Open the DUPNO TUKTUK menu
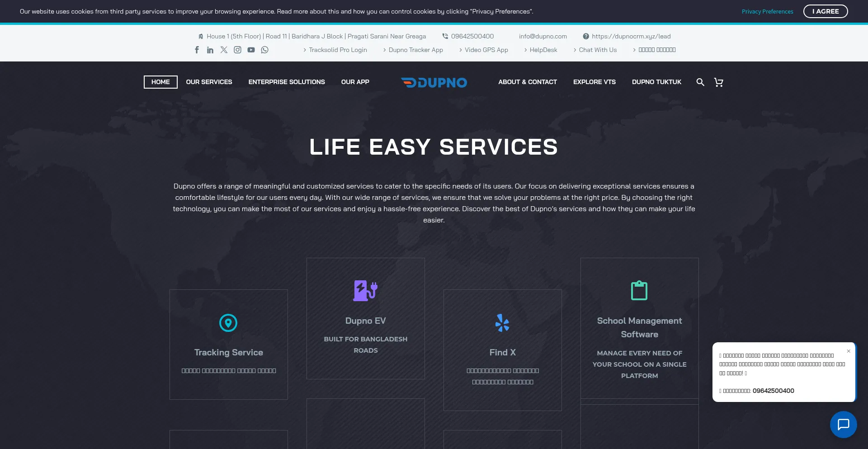868x449 pixels. pyautogui.click(x=656, y=82)
